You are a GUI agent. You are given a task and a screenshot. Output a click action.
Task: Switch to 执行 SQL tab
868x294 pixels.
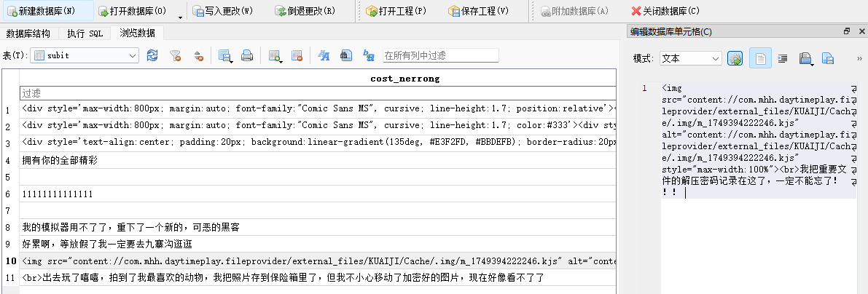click(x=85, y=33)
